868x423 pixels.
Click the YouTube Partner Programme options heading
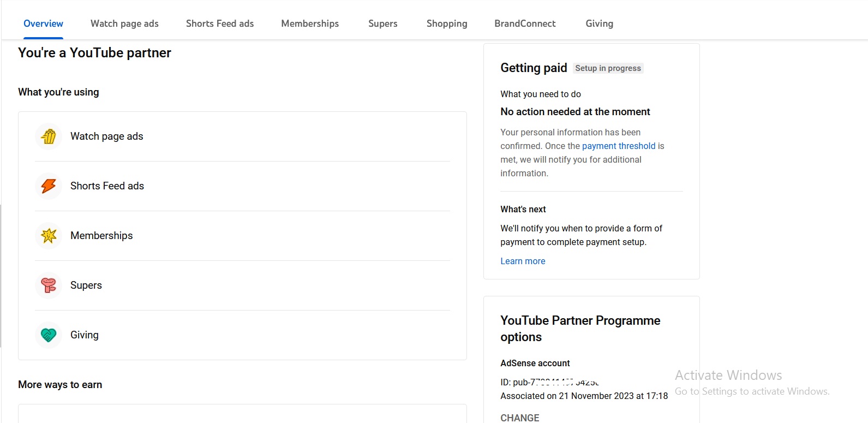tap(580, 329)
